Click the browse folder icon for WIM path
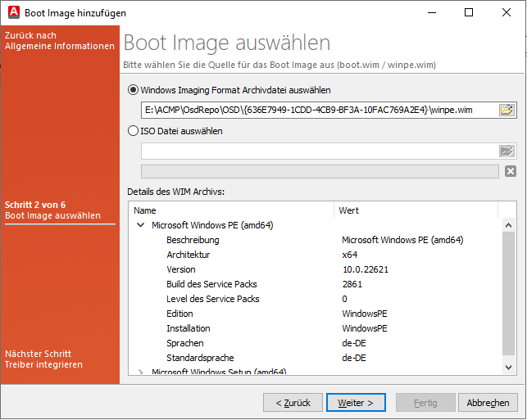The height and width of the screenshot is (420, 527). coord(507,110)
